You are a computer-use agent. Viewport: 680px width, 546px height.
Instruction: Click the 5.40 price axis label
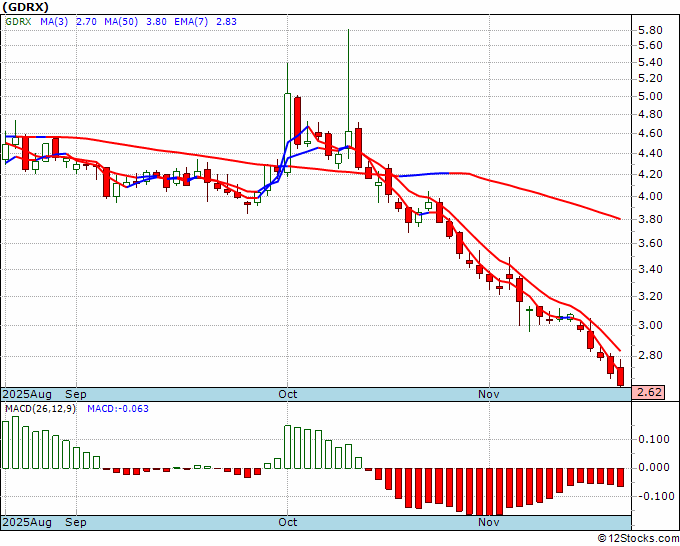[x=650, y=62]
